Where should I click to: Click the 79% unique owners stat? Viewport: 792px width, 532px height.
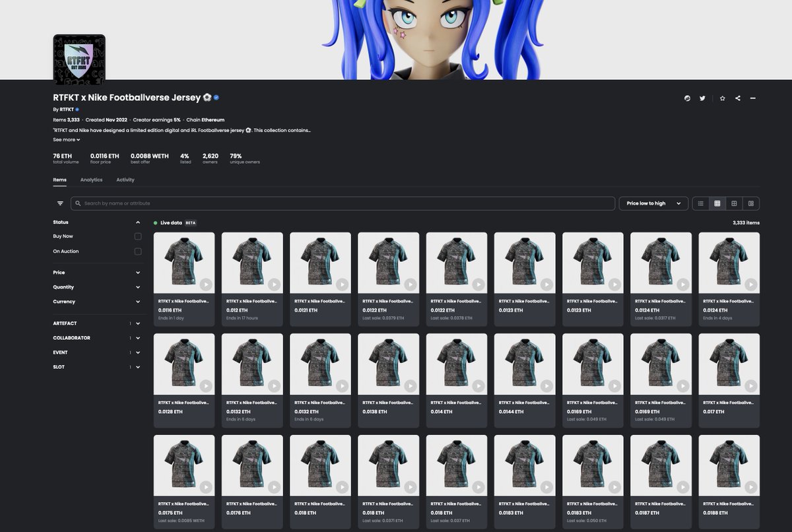(x=245, y=158)
